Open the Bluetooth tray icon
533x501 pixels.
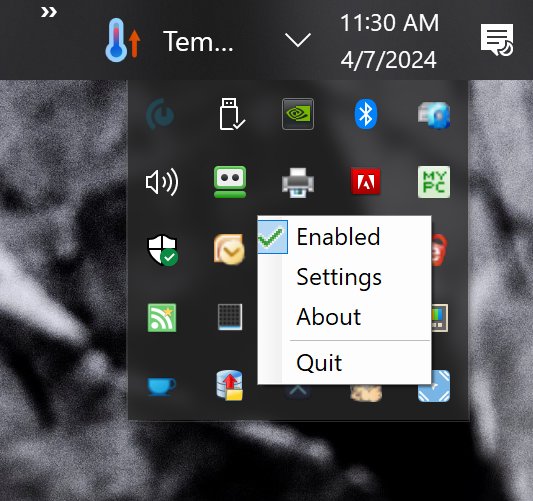(x=366, y=114)
